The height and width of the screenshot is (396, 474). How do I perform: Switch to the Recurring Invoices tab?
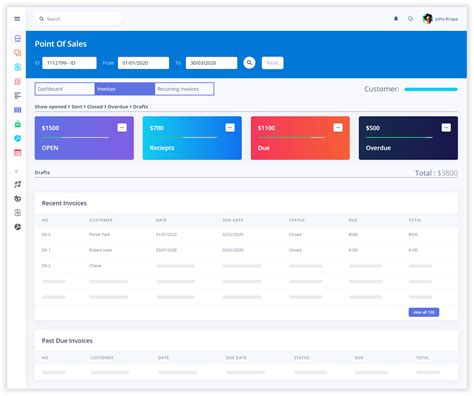tap(184, 89)
